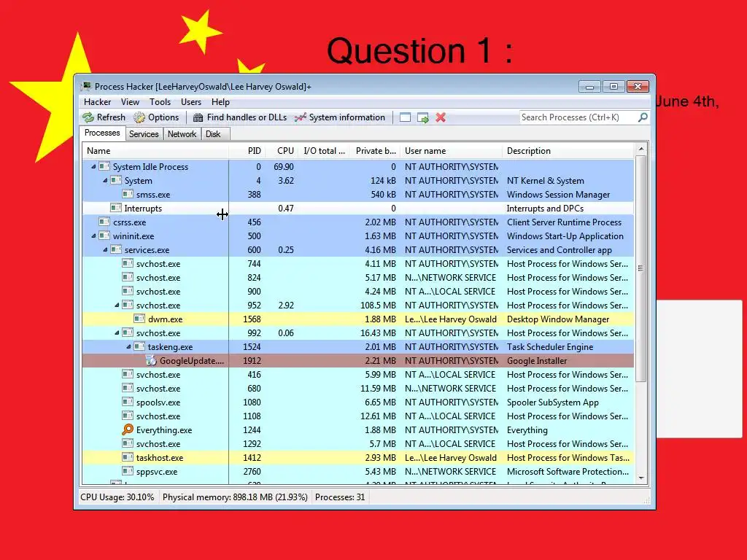Click the Everything.exe magnifier icon
Image resolution: width=747 pixels, height=560 pixels.
click(127, 429)
